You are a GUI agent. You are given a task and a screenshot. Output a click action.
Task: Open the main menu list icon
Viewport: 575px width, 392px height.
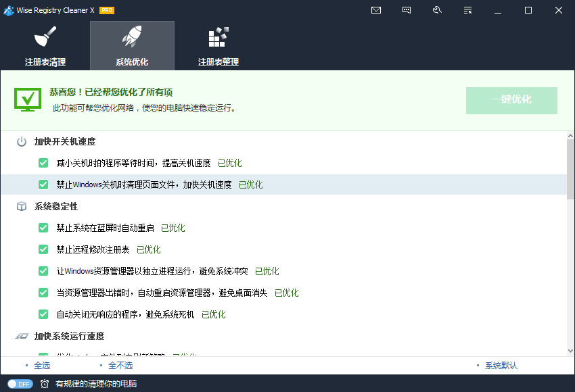pos(467,10)
